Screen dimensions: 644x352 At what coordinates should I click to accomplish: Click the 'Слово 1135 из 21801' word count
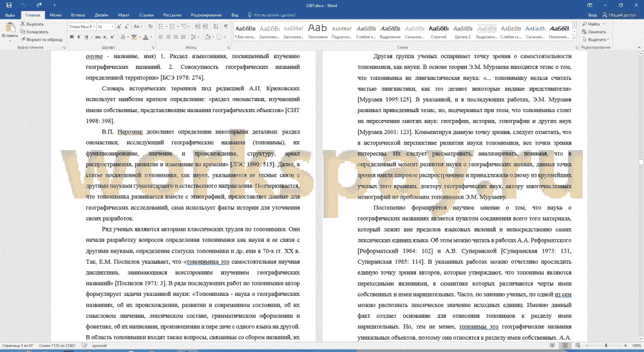tap(57, 346)
